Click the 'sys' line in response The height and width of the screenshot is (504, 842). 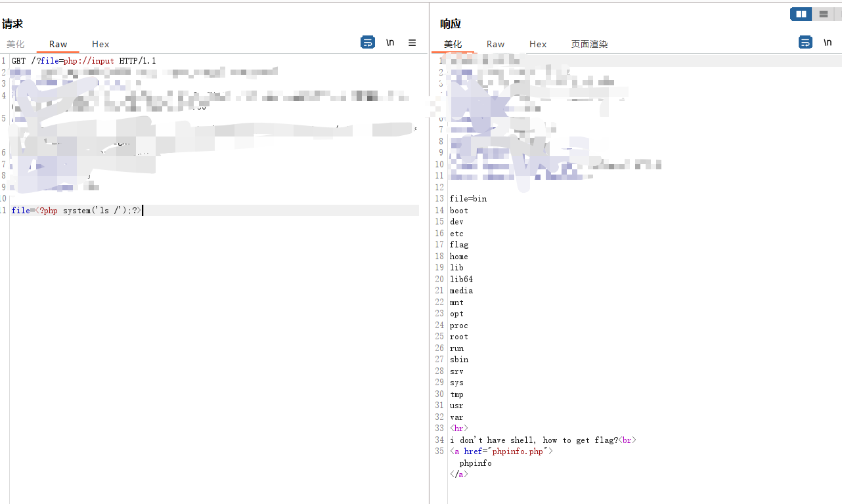tap(456, 383)
